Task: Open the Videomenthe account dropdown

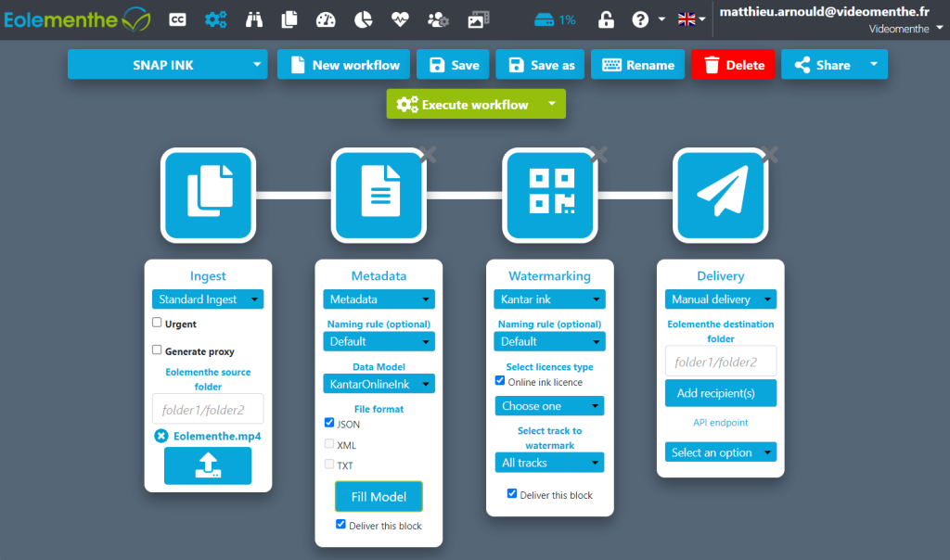Action: (x=905, y=29)
